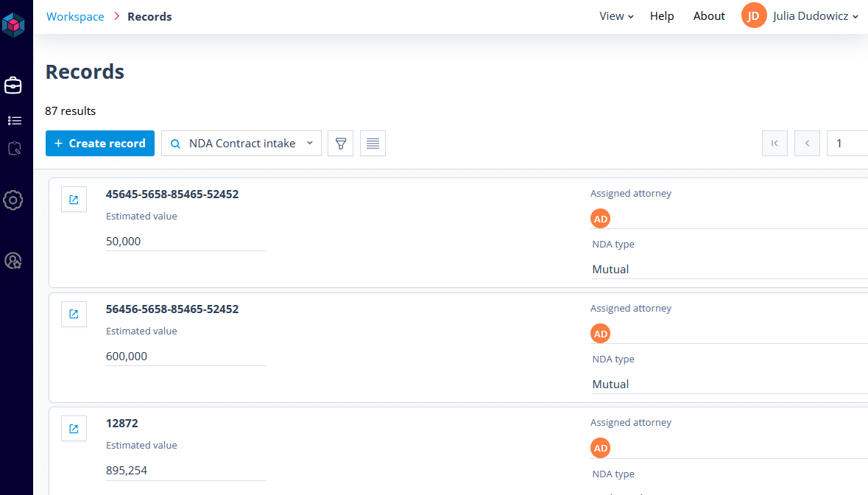The image size is (868, 495).
Task: Open record 45645-5658-85465-52452 via icon
Action: point(74,200)
